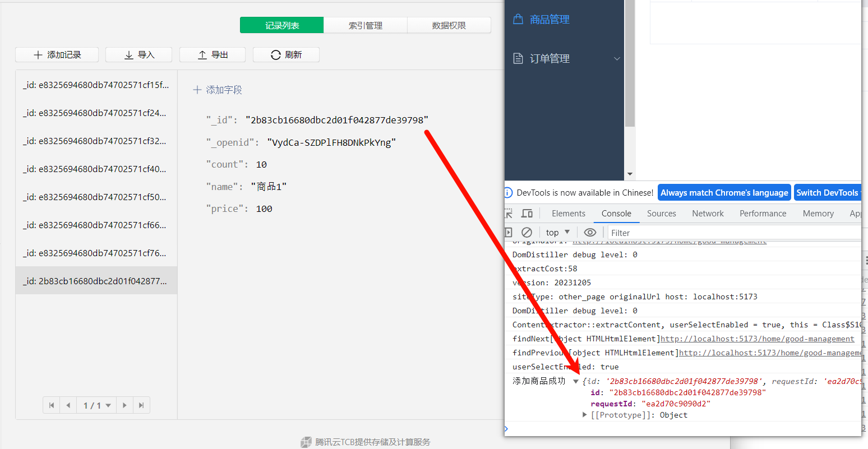Expand the [[Prototype]]: Object entry
Viewport: 868px width, 449px height.
[x=585, y=415]
